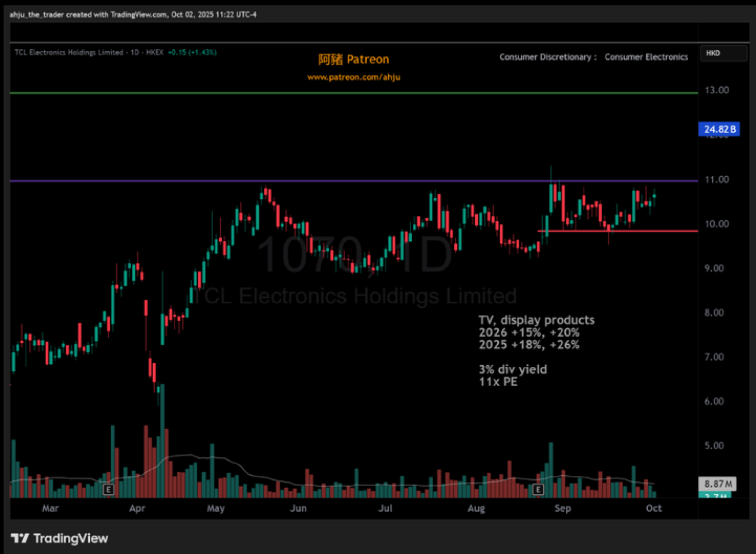Click the TV, display products text note
This screenshot has height=554, width=756.
pyautogui.click(x=536, y=320)
